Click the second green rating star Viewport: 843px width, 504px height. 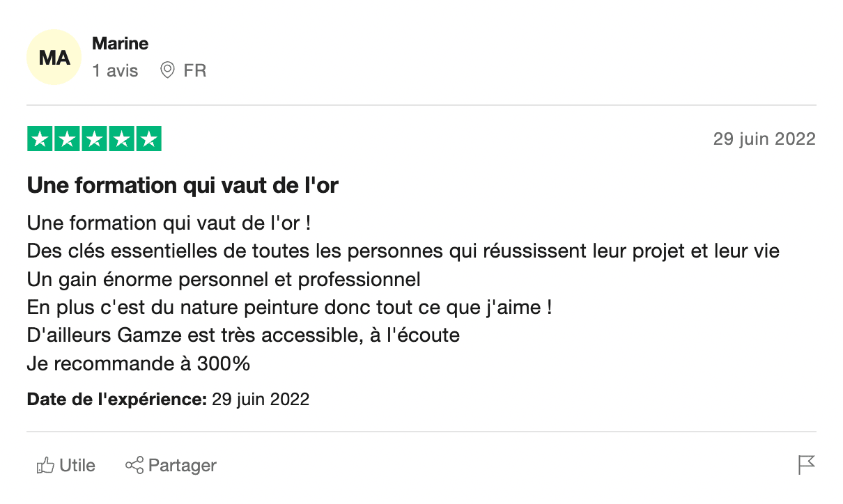coord(67,139)
